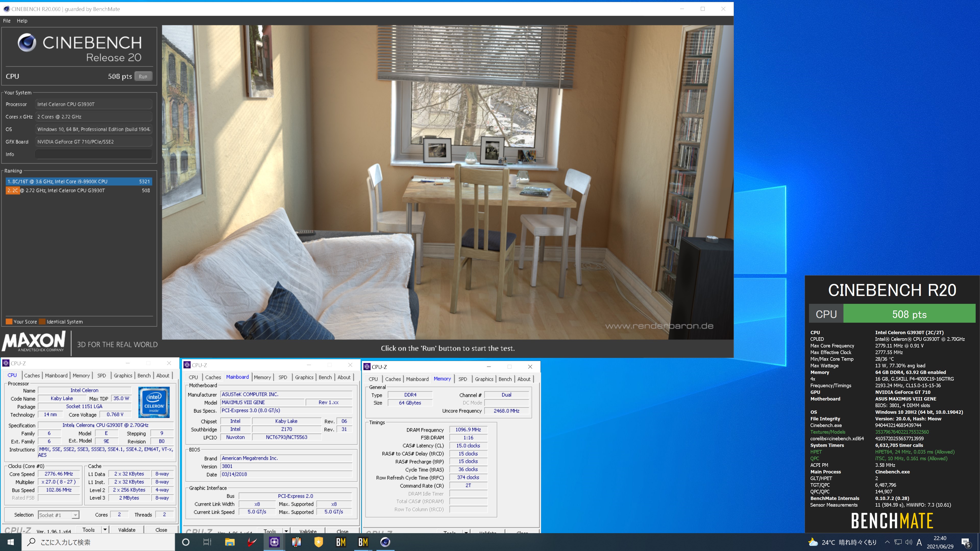Click the Cortana circle icon on the taskbar
The height and width of the screenshot is (551, 980).
pyautogui.click(x=186, y=542)
